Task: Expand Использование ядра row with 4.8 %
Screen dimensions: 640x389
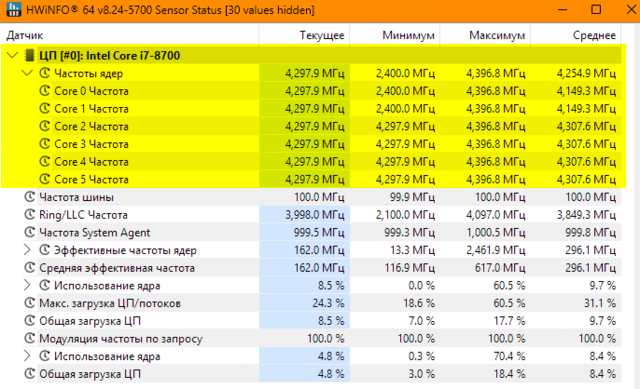Action: coord(27,356)
